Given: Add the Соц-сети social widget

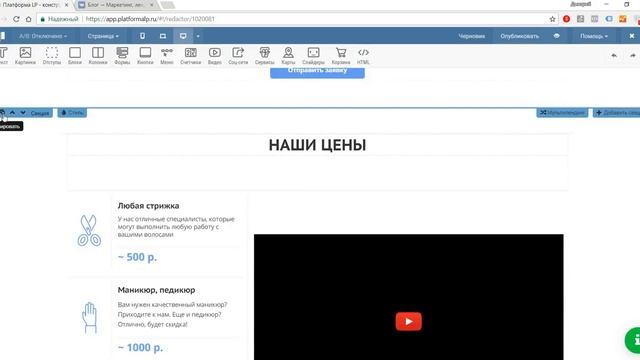Looking at the screenshot, I should click(238, 56).
